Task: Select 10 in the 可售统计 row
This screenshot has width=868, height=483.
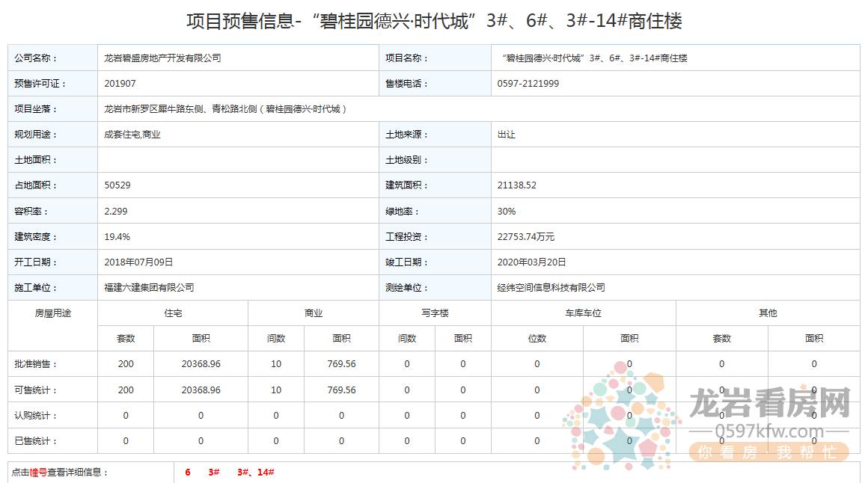Action: click(276, 390)
